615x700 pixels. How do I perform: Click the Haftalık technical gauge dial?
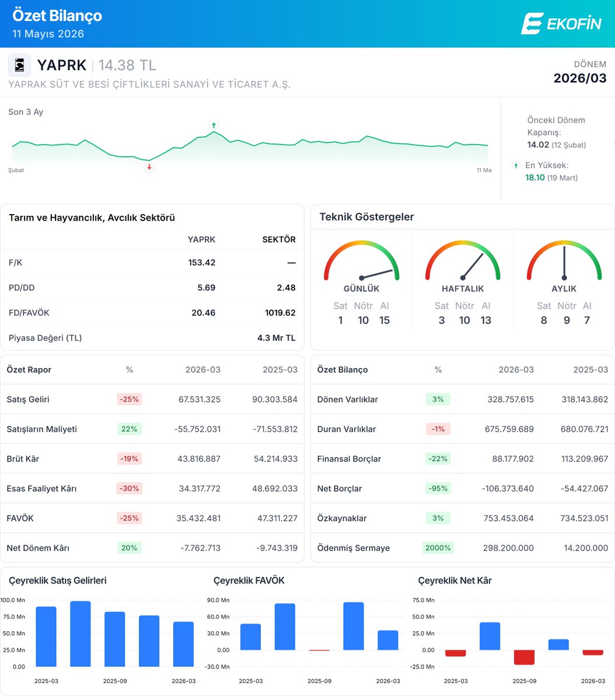(463, 261)
